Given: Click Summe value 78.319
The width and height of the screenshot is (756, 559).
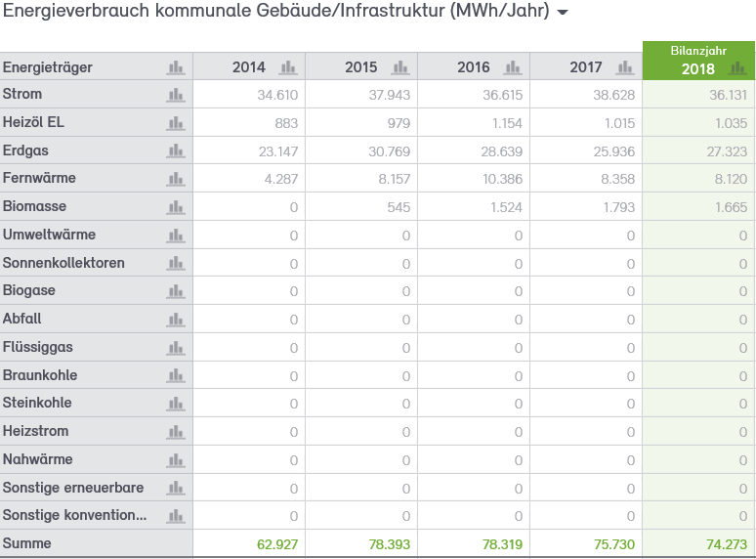Looking at the screenshot, I should 502,544.
